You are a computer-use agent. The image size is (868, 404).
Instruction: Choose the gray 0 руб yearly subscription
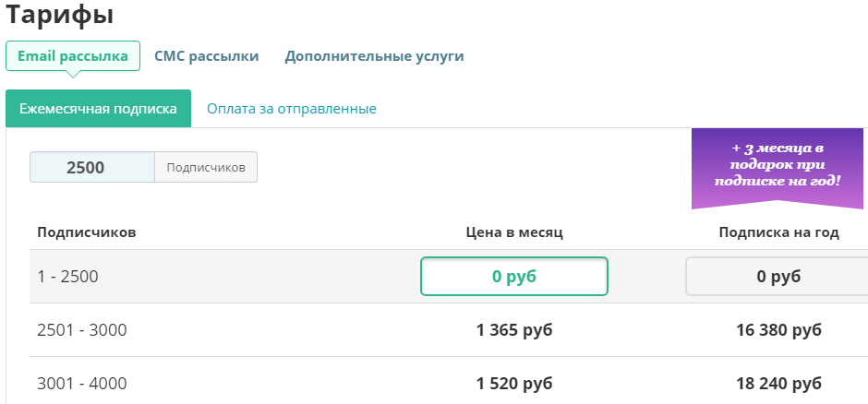(x=778, y=277)
